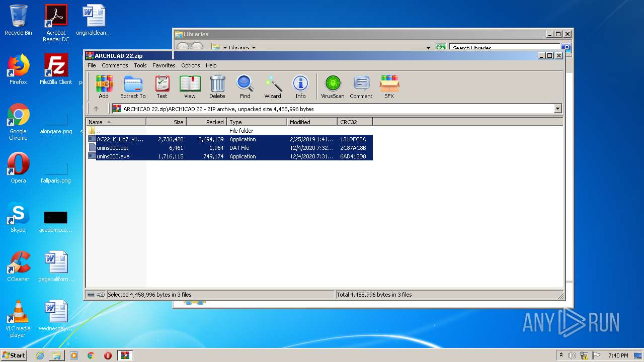Open the Skype desktop shortcut

pos(18,217)
